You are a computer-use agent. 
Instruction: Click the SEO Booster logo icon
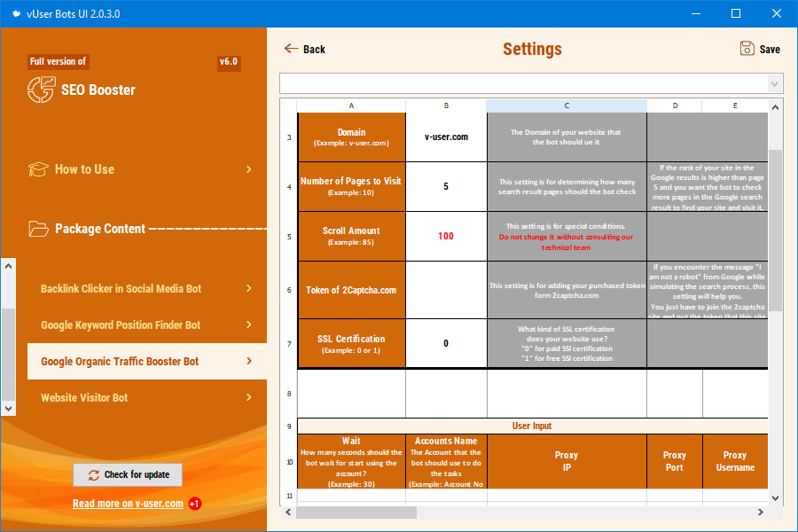coord(41,90)
